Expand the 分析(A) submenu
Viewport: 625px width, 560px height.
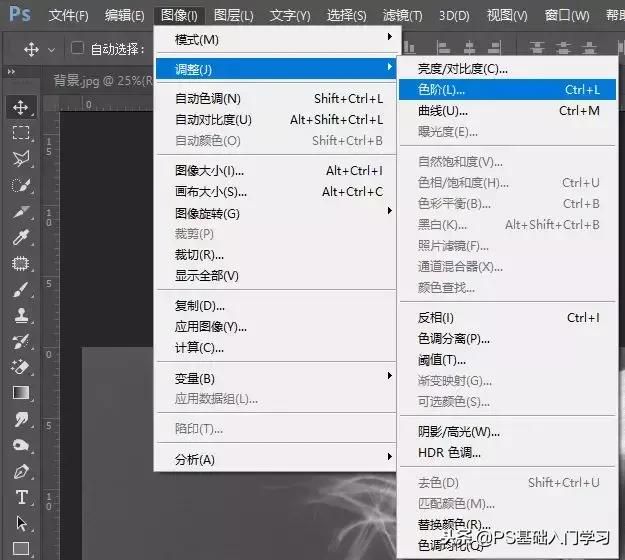coord(275,459)
